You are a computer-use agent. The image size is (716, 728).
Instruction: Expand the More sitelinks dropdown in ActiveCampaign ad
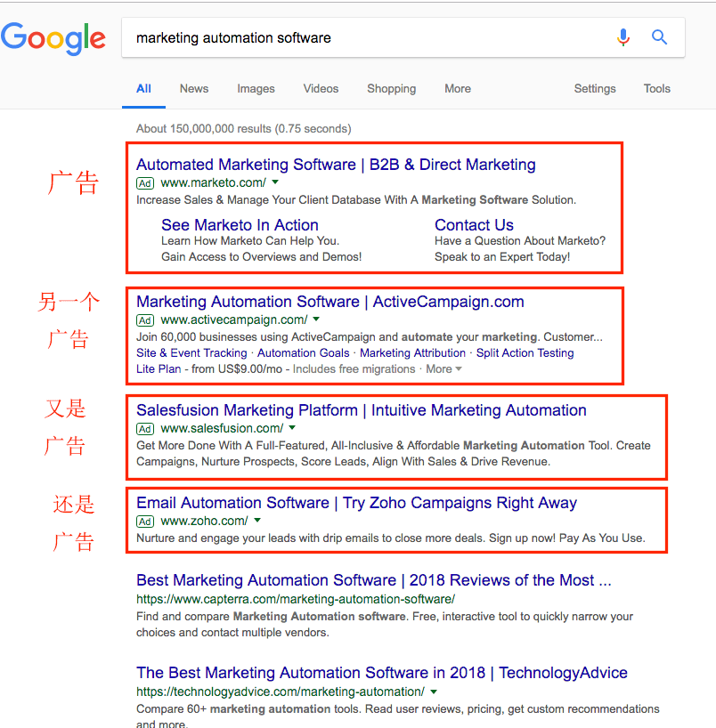pos(443,368)
